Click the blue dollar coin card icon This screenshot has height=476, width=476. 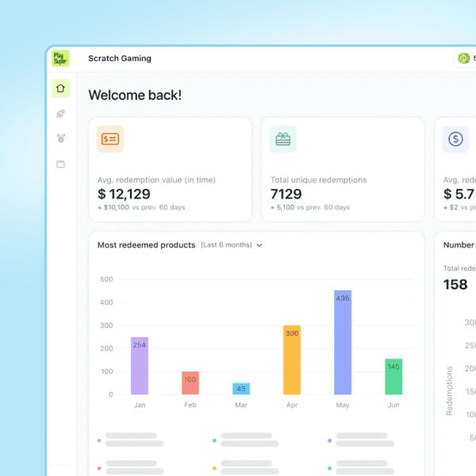point(455,139)
